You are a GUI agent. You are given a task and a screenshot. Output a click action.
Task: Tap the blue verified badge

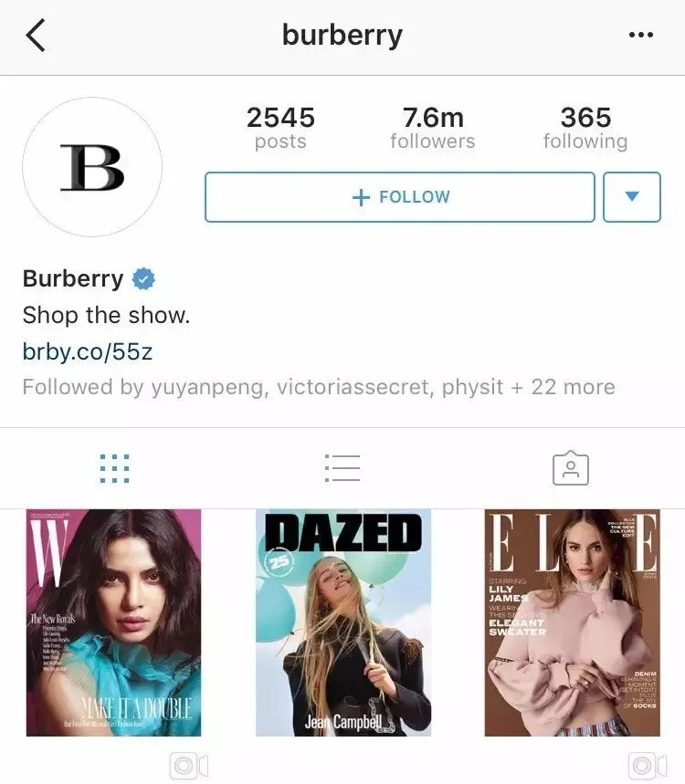coord(143,279)
